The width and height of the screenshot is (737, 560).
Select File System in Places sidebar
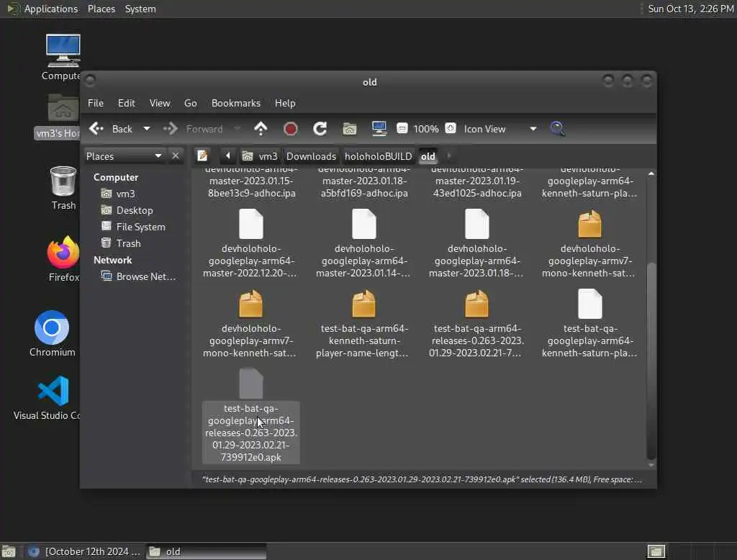[133, 227]
